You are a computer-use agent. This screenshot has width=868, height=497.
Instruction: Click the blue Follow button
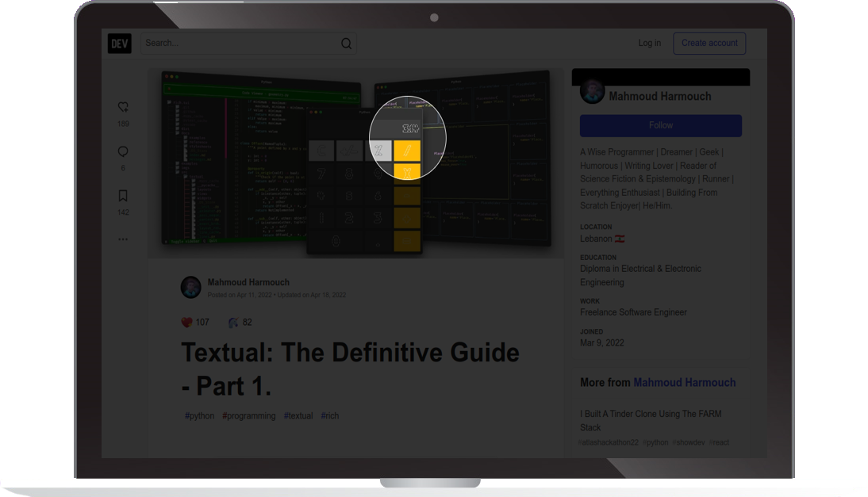pos(660,125)
